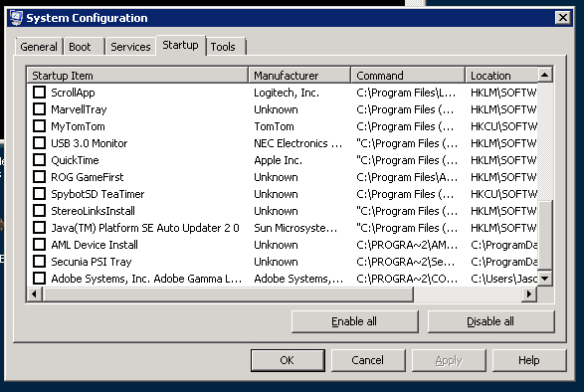Click the vertical scrollbar up arrow
The image size is (584, 392).
click(x=544, y=75)
